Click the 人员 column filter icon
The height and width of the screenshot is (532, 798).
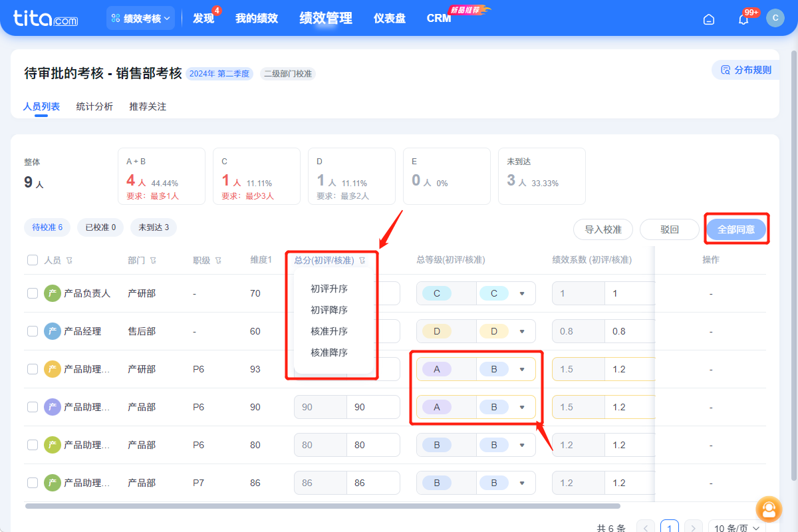coord(69,261)
